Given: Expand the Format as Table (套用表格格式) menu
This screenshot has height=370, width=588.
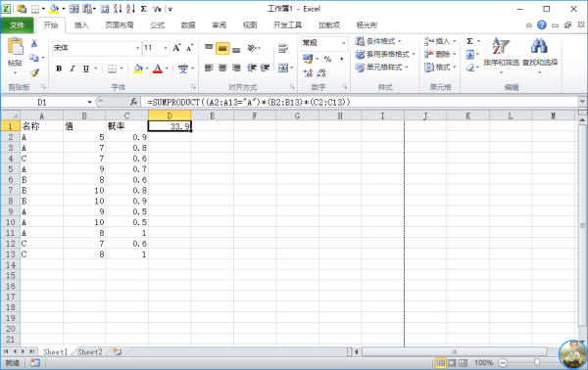Looking at the screenshot, I should coord(385,54).
